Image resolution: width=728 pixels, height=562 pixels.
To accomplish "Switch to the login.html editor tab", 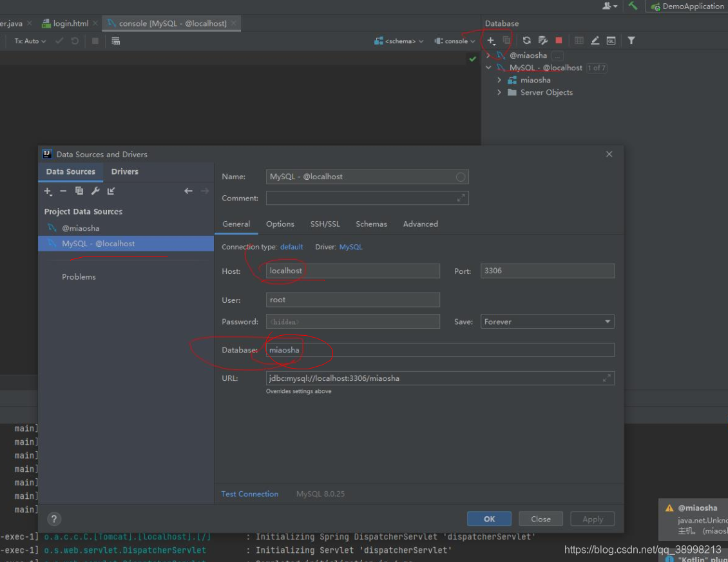I will pyautogui.click(x=71, y=23).
